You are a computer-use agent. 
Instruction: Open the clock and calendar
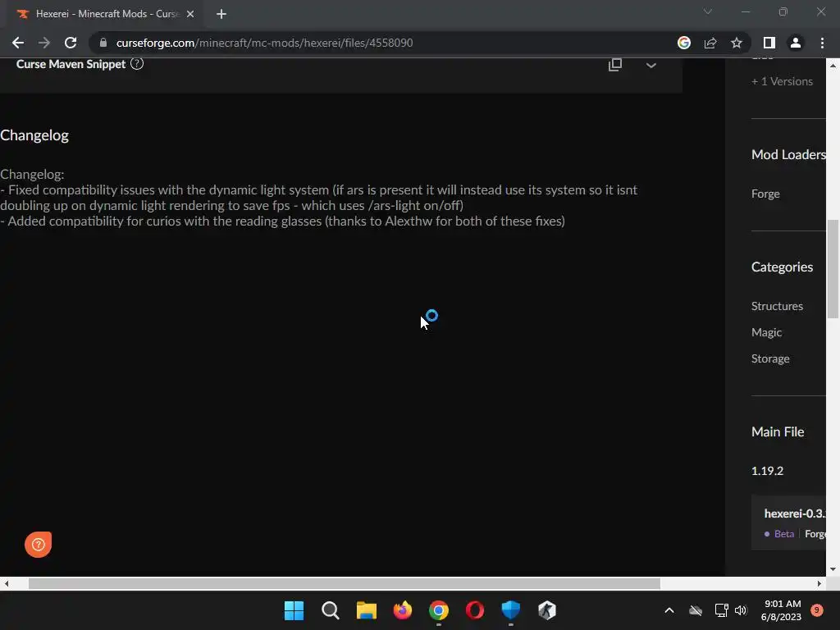tap(781, 610)
